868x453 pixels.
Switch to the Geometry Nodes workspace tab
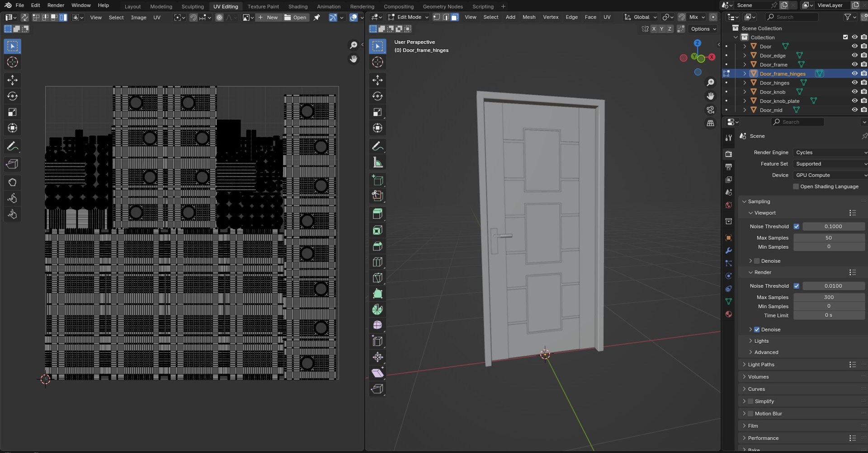(x=443, y=6)
